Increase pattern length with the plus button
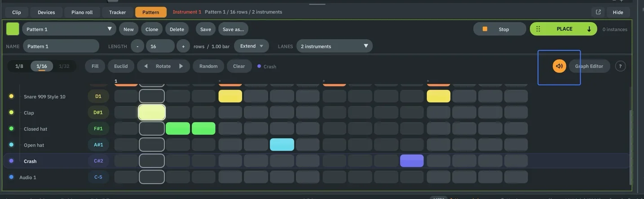 pyautogui.click(x=183, y=46)
